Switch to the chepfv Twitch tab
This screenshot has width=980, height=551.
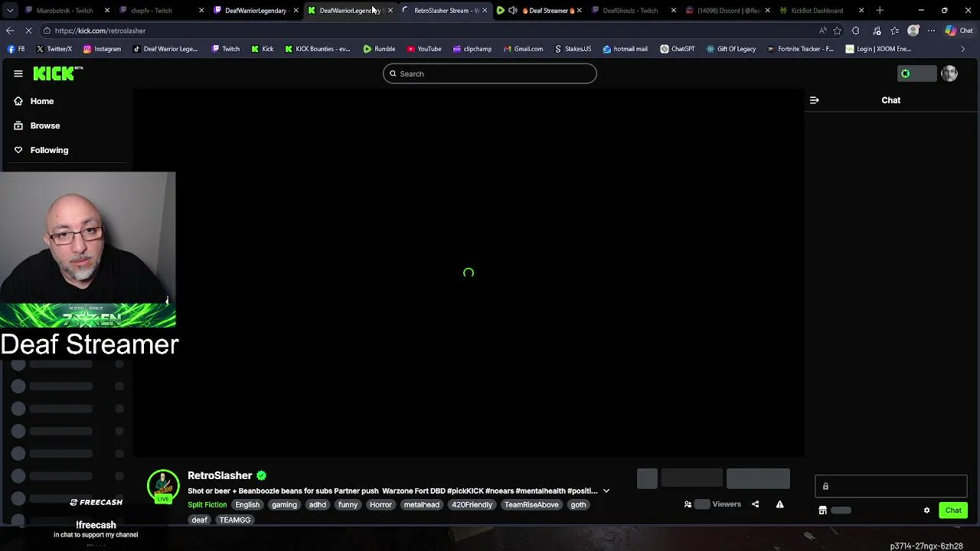[160, 11]
